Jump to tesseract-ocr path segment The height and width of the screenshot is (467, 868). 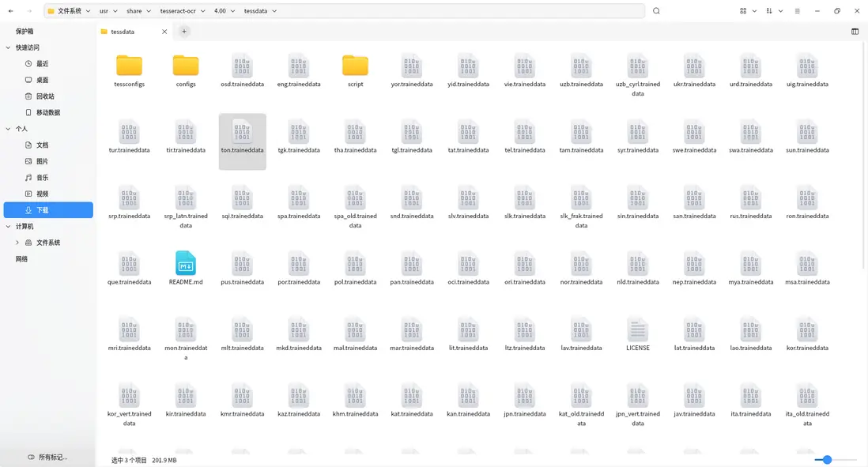click(178, 10)
